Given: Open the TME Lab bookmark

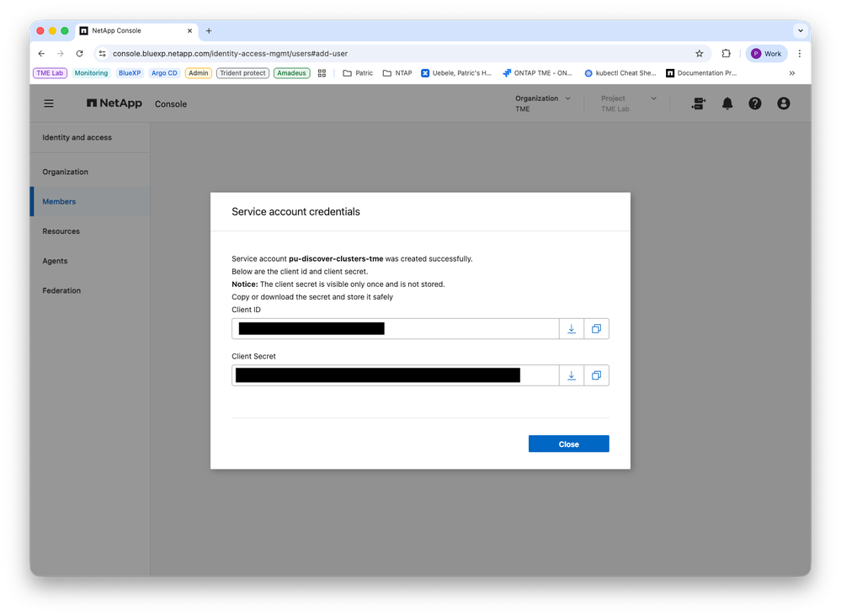Looking at the screenshot, I should point(50,73).
